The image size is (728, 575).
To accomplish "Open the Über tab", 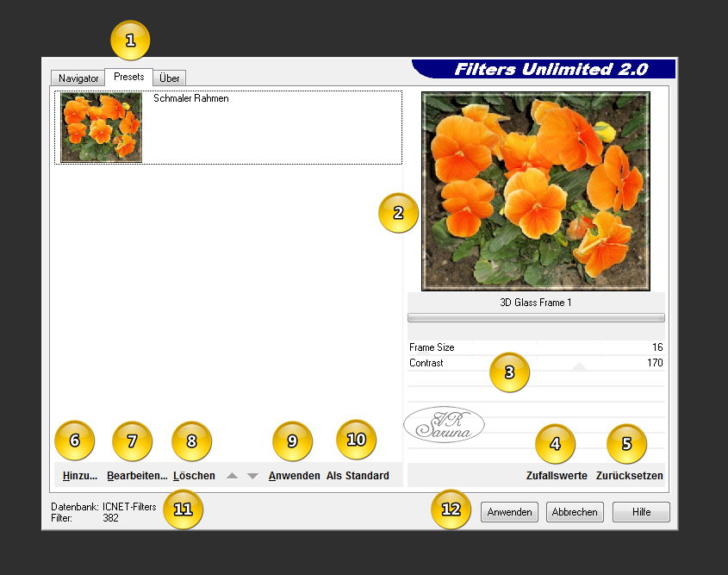I will (169, 78).
